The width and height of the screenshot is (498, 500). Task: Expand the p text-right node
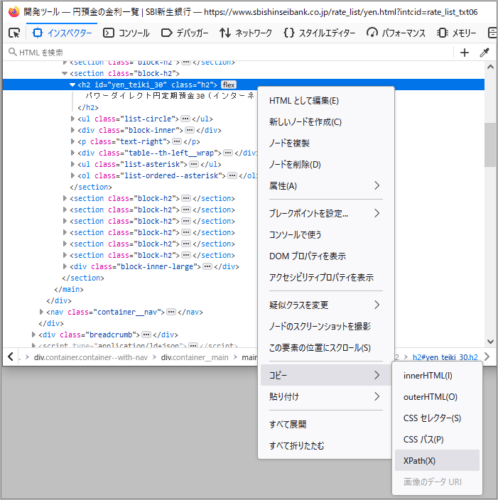72,141
